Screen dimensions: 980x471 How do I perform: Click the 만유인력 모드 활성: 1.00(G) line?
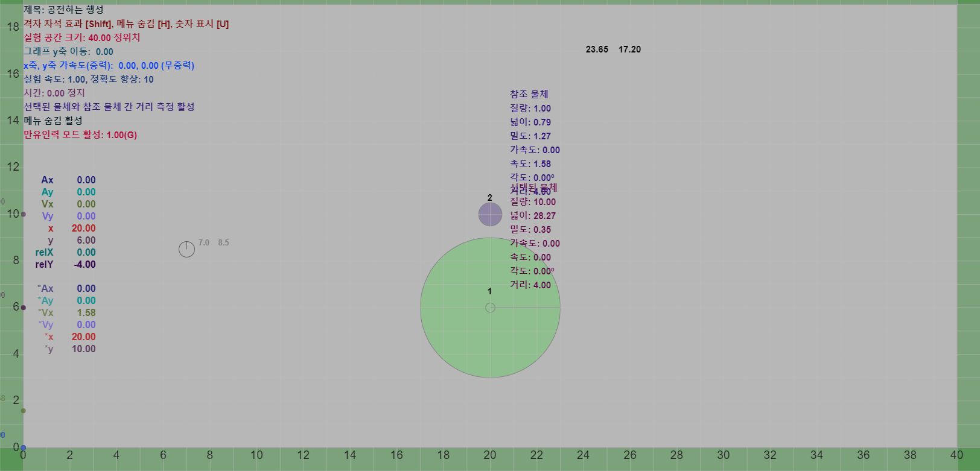point(80,134)
